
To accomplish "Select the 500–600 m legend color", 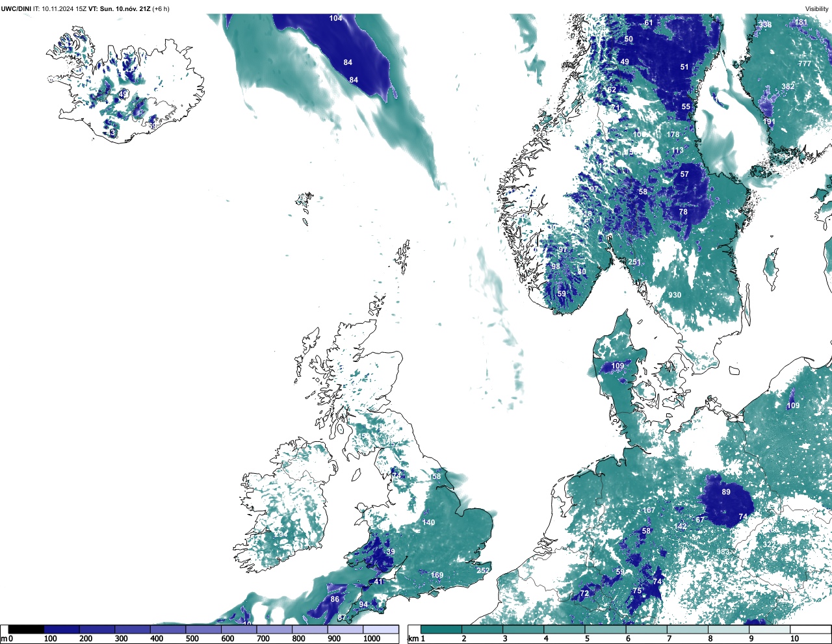I will point(203,629).
